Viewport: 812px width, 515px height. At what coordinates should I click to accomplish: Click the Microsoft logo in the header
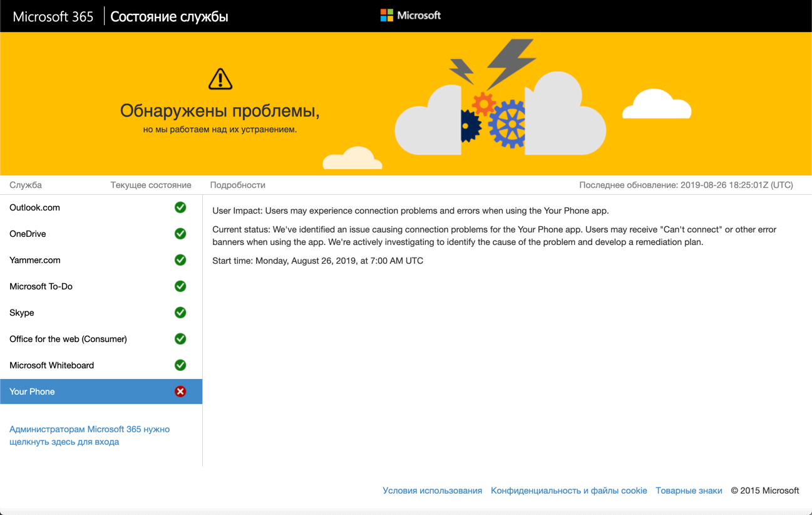click(410, 15)
